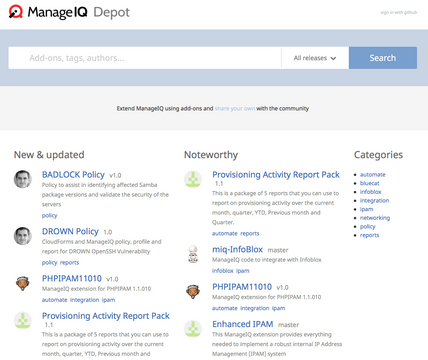This screenshot has height=360, width=428.
Task: Open DROWN Policy add-on
Action: [x=70, y=231]
